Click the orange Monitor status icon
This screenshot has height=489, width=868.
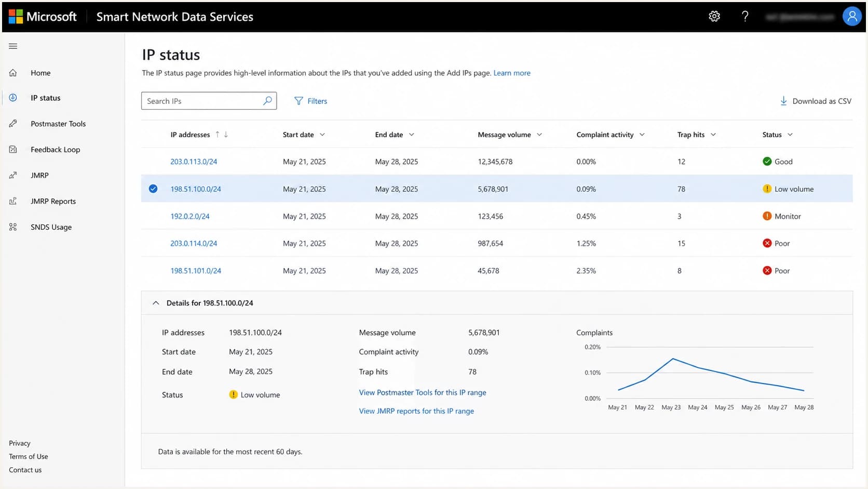click(x=767, y=216)
